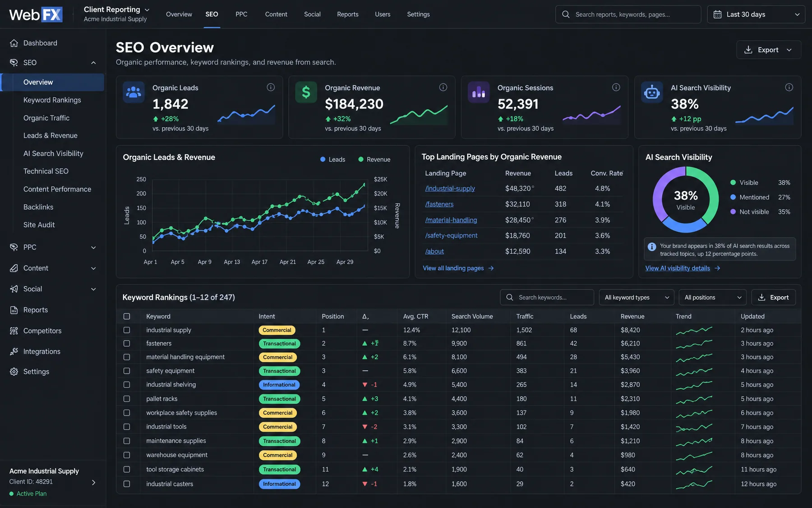Screen dimensions: 812x508
Task: Expand the Content sidebar section
Action: (93, 268)
